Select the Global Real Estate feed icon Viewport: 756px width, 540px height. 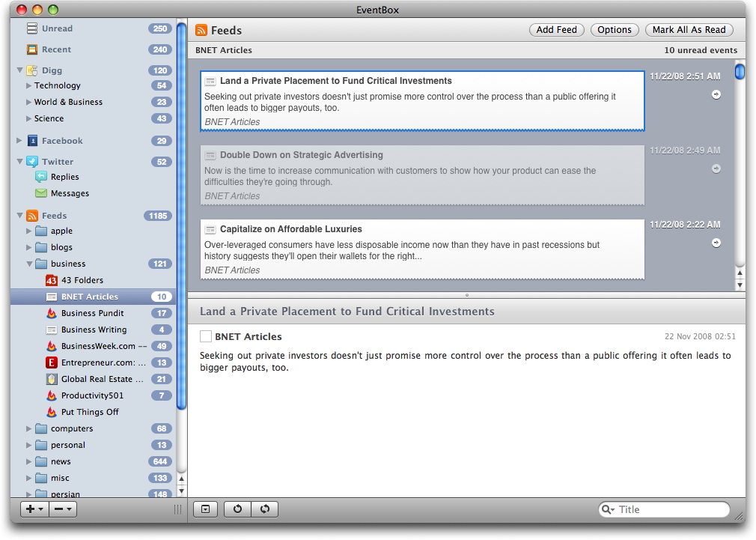pos(52,379)
